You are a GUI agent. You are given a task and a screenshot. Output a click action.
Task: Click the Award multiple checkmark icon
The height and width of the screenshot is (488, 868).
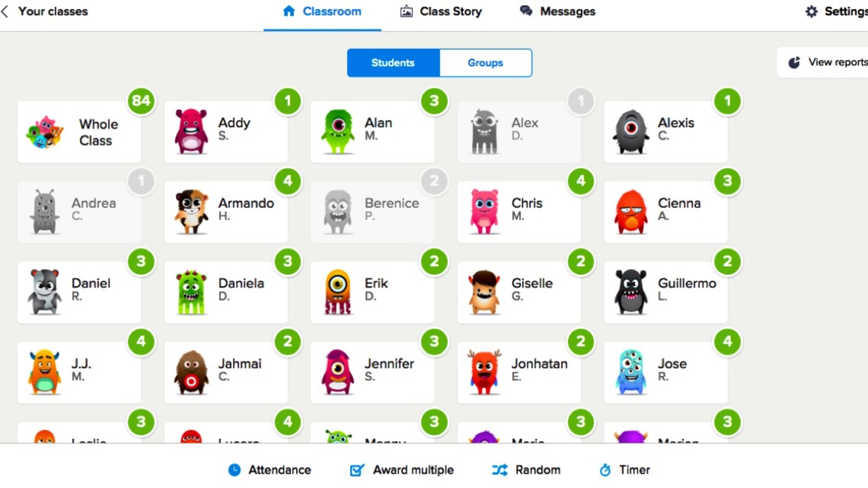357,470
